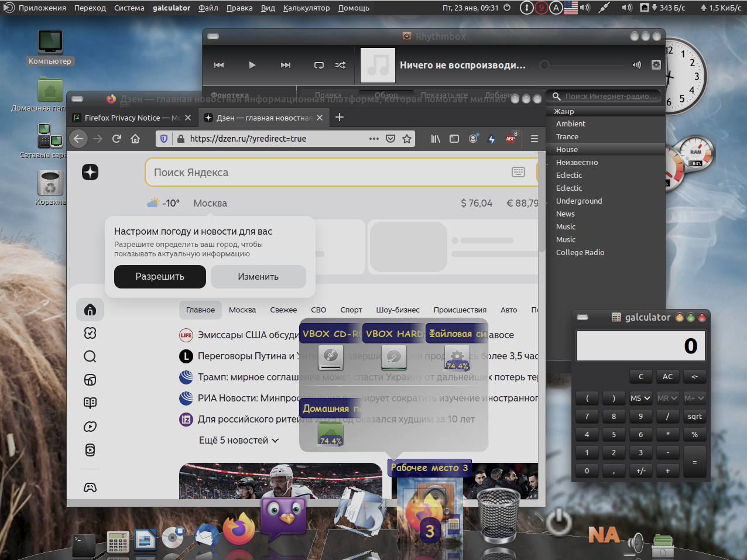
Task: Click the Adblock Plus extension icon
Action: pyautogui.click(x=510, y=139)
